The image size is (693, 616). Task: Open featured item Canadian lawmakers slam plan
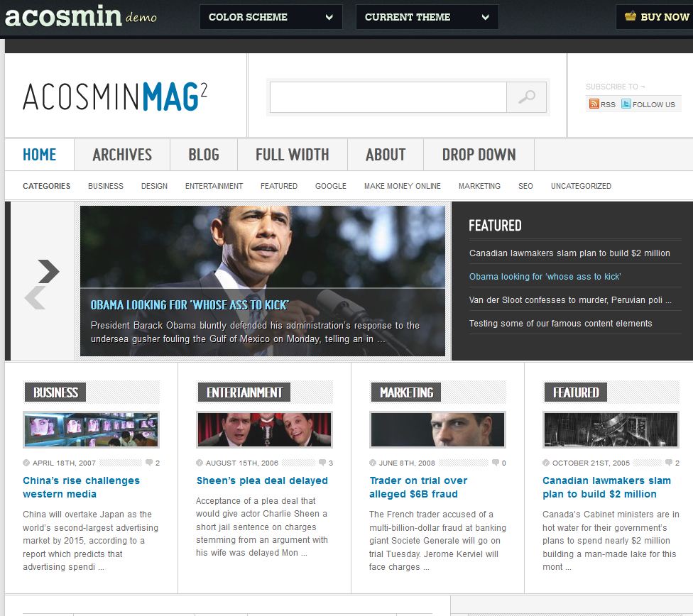tap(569, 253)
